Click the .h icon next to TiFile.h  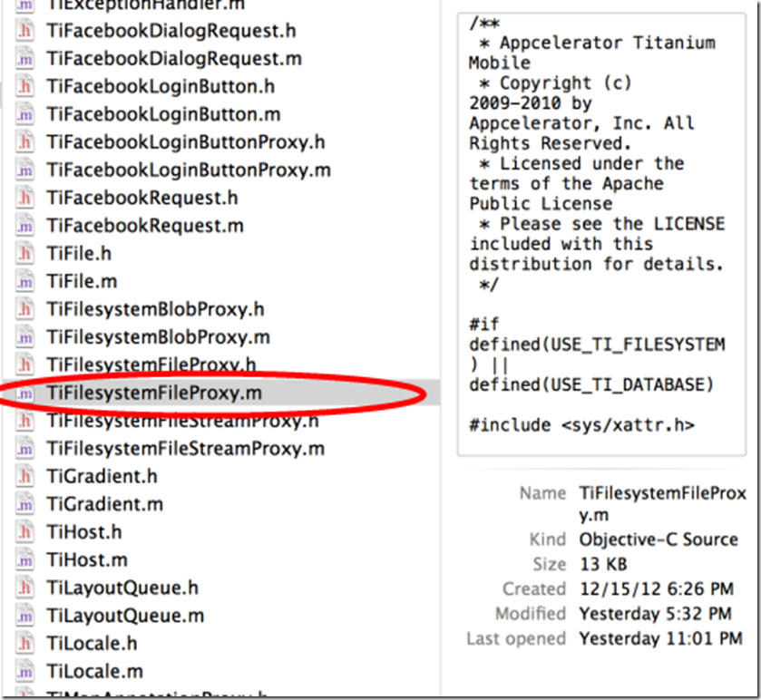click(x=23, y=254)
